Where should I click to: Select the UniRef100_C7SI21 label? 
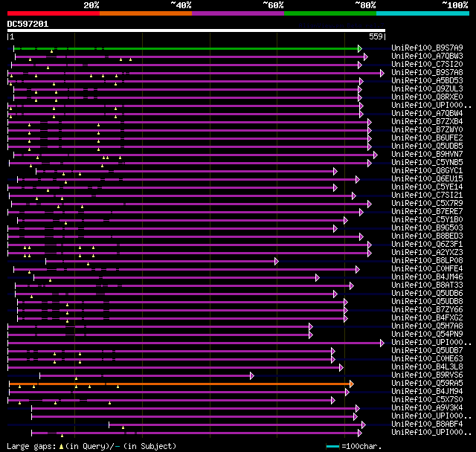427,195
